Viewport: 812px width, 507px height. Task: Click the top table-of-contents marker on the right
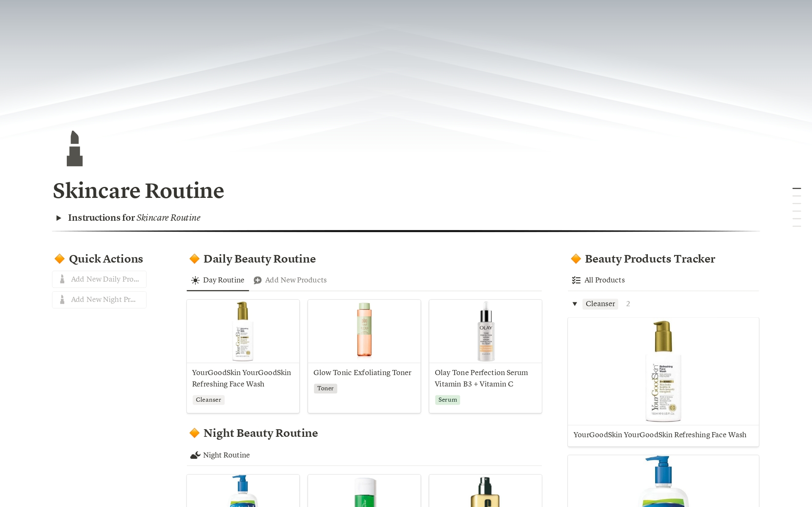click(796, 188)
